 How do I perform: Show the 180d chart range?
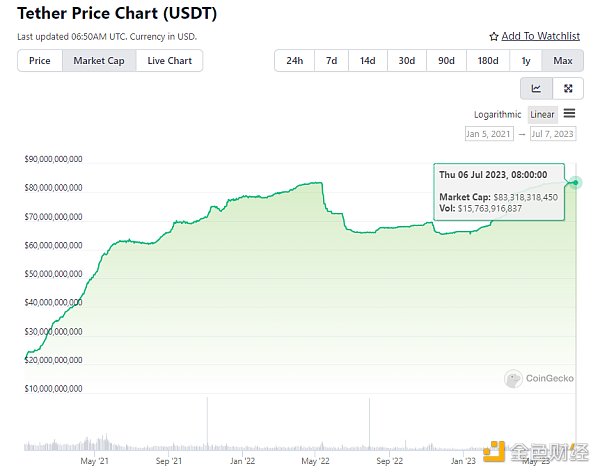point(488,60)
